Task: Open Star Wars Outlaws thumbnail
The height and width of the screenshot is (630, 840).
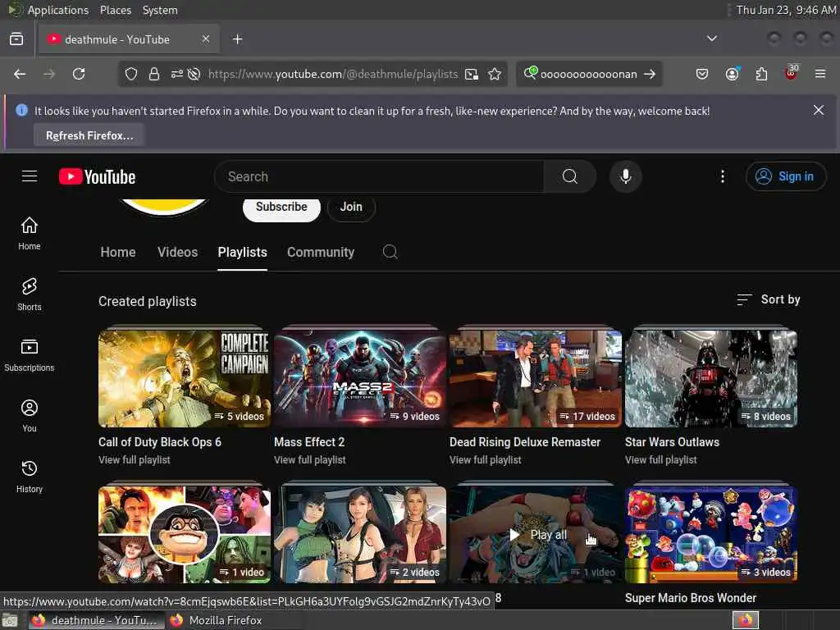Action: coord(711,378)
